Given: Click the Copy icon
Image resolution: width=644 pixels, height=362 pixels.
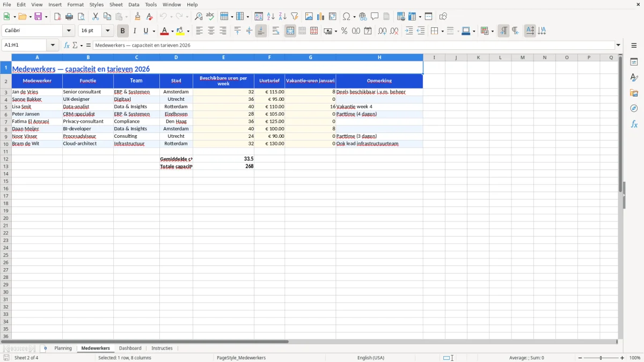Looking at the screenshot, I should [107, 17].
